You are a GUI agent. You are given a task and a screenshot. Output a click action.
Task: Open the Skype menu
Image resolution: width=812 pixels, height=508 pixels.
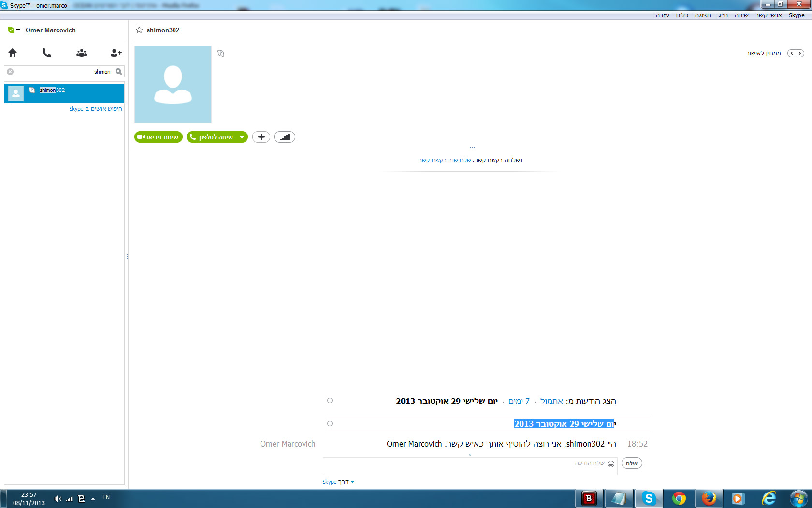[x=797, y=15]
